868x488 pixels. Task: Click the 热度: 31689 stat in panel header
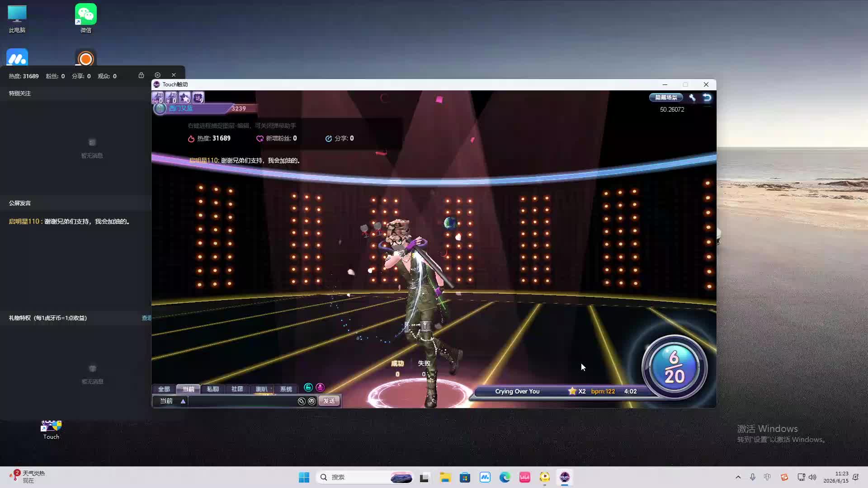pos(24,76)
